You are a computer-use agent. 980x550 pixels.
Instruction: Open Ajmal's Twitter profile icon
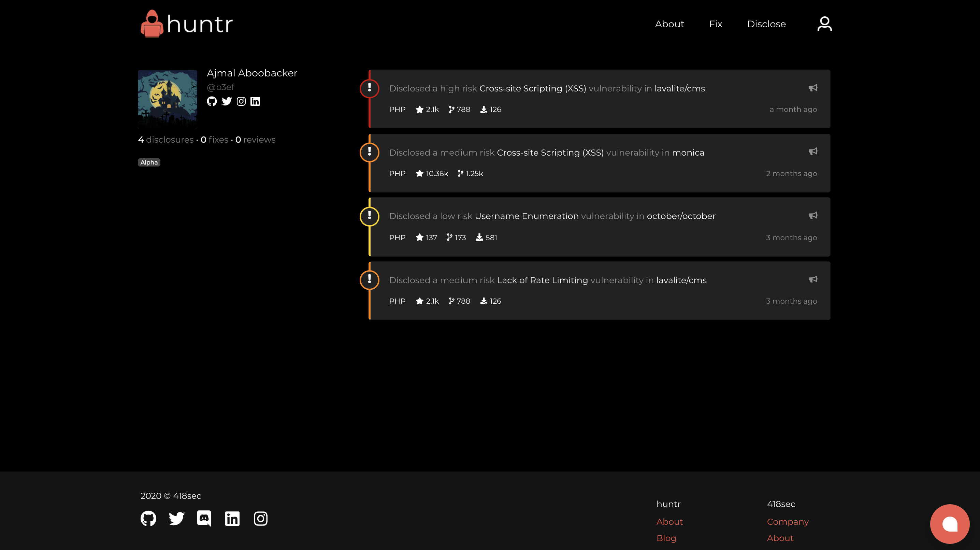[227, 101]
